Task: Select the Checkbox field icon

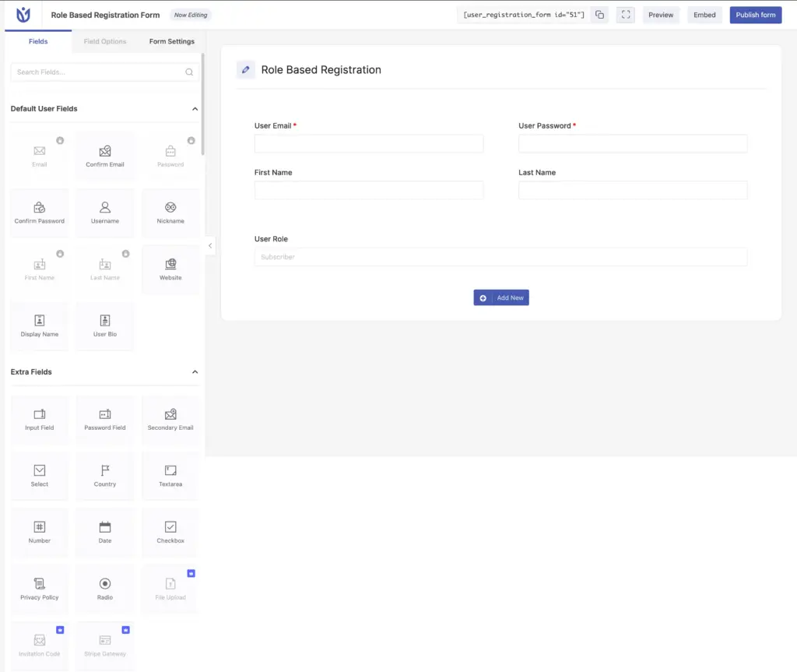Action: [170, 532]
